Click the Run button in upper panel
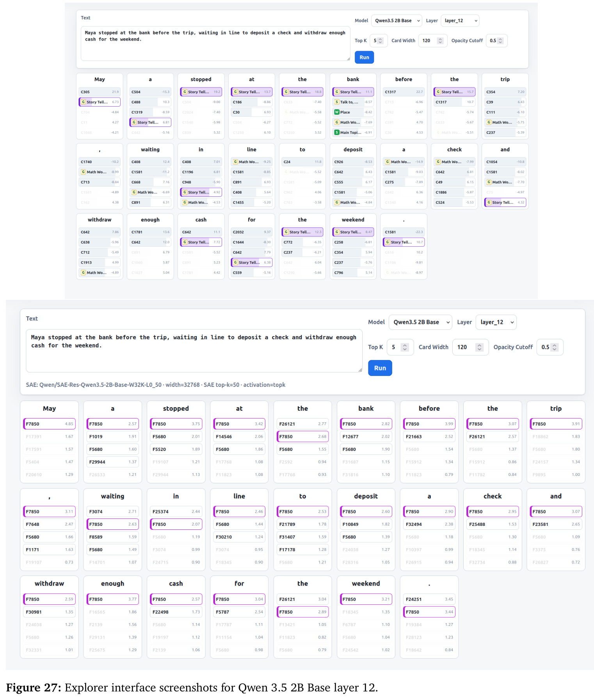Image resolution: width=594 pixels, height=700 pixels. point(364,57)
